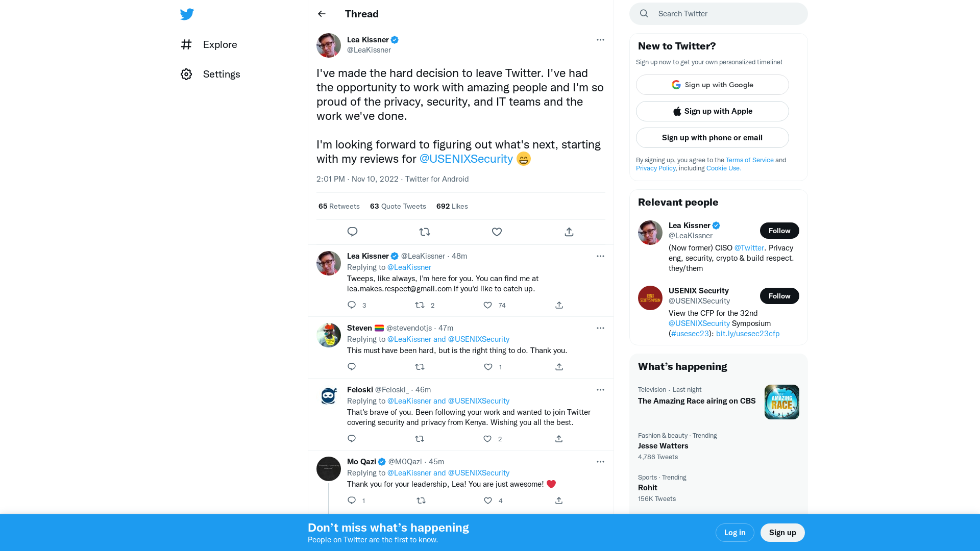
Task: Retweet the main tweet
Action: [425, 232]
